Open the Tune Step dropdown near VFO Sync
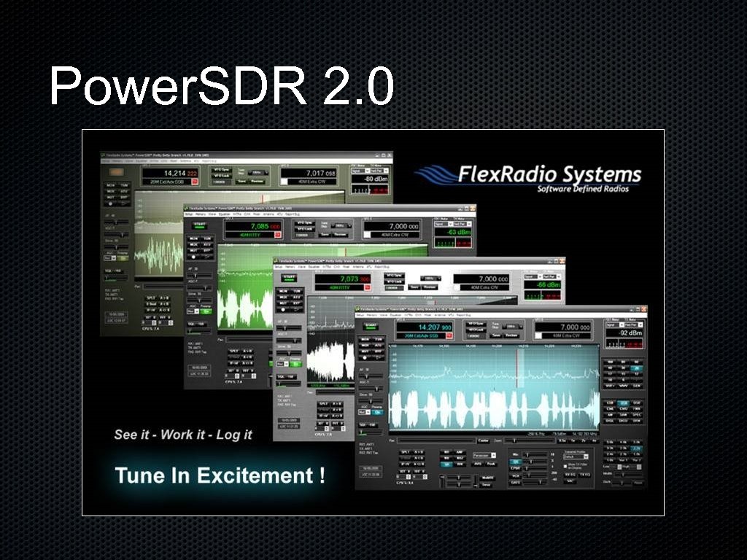This screenshot has height=560, width=747. tap(509, 327)
